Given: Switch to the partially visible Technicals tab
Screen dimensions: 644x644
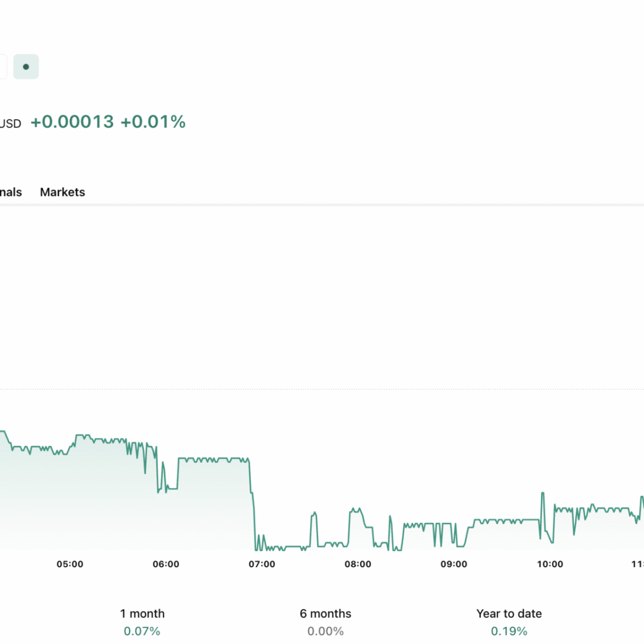Looking at the screenshot, I should pos(10,192).
